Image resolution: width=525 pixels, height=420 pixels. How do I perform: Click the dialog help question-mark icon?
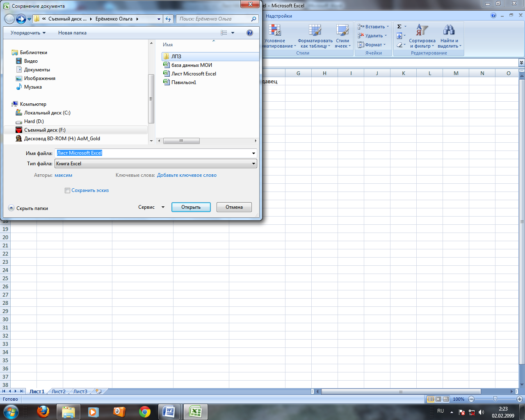click(x=250, y=33)
